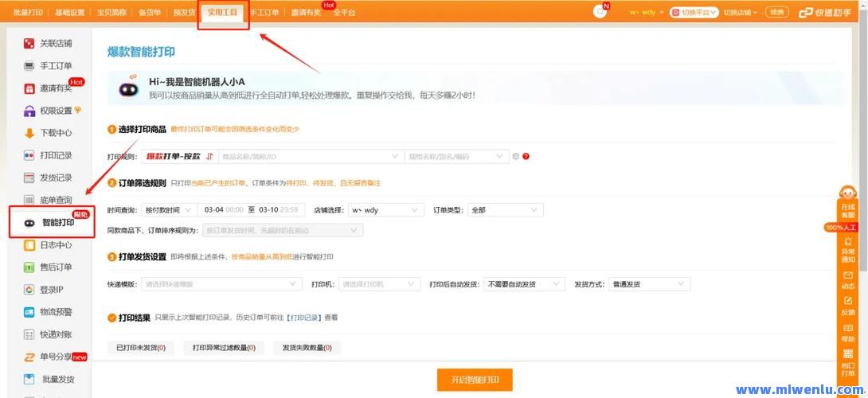
Task: Expand the 切换店铺 dropdown
Action: (742, 12)
